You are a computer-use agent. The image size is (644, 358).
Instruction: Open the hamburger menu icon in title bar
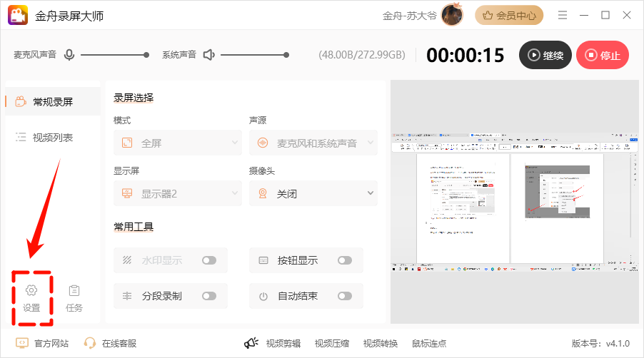click(563, 15)
